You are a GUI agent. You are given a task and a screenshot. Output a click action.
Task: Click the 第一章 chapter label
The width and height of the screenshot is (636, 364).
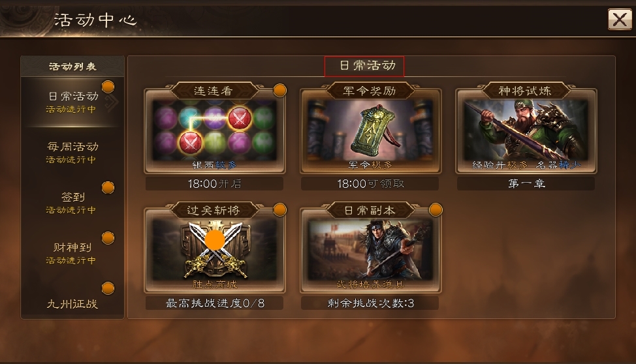[x=526, y=183]
